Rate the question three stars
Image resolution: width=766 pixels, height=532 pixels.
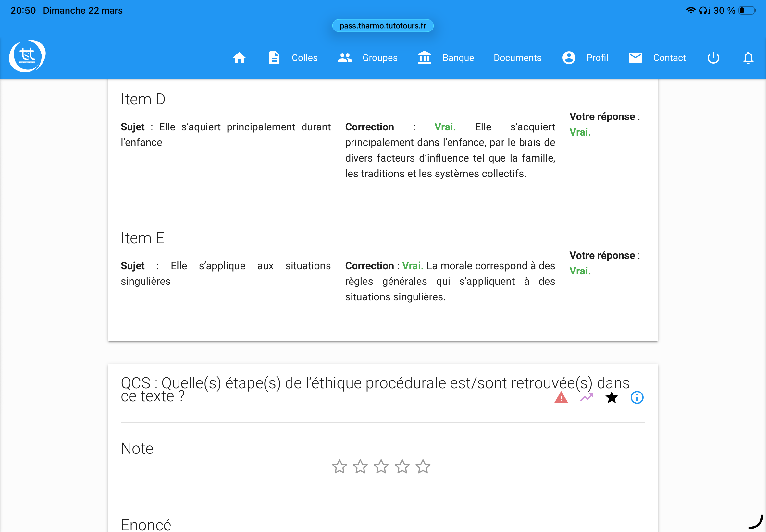click(381, 466)
